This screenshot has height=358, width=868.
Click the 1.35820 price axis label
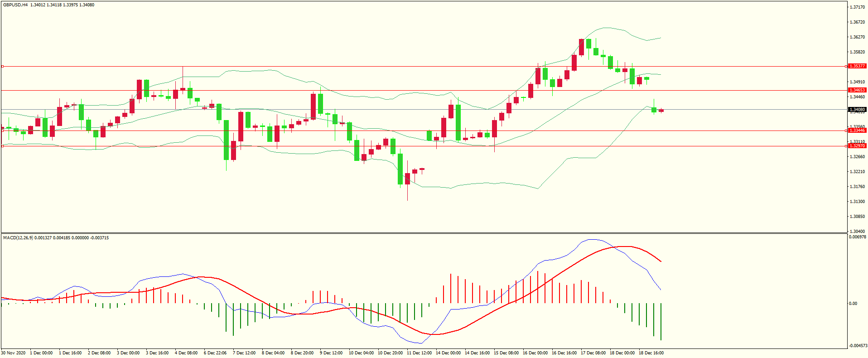click(858, 52)
